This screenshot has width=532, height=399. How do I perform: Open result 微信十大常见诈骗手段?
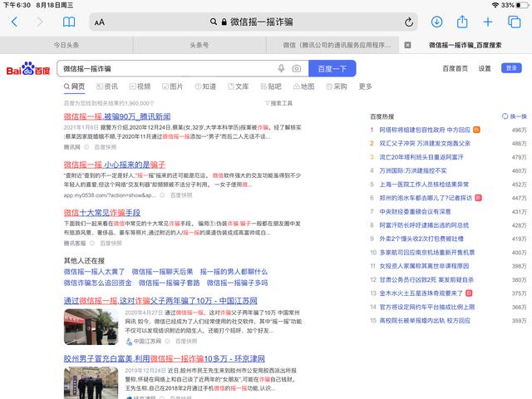pyautogui.click(x=101, y=213)
